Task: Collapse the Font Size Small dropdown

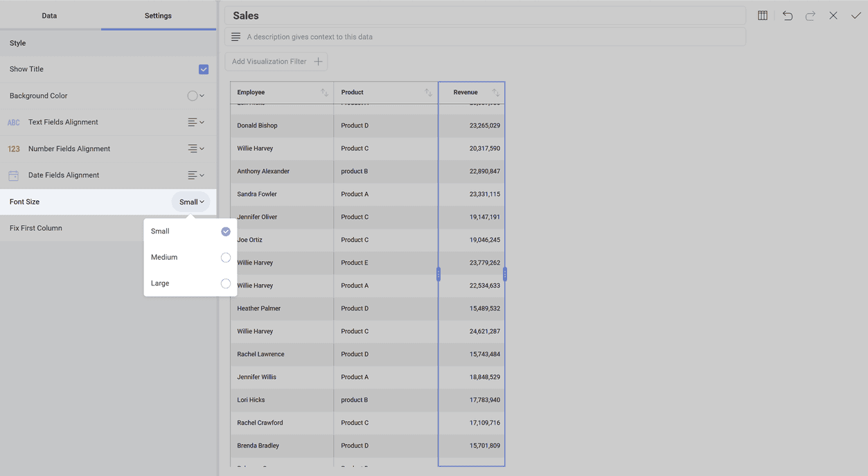Action: tap(191, 202)
